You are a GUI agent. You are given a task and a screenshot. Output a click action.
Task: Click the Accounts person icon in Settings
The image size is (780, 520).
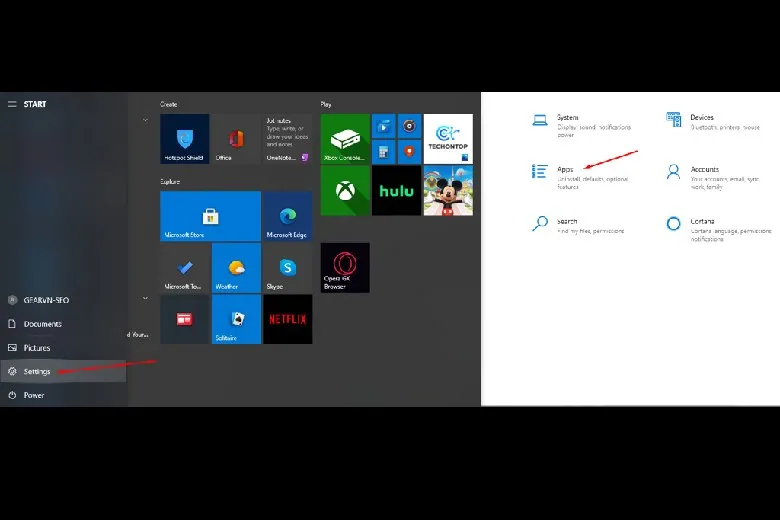click(x=674, y=172)
